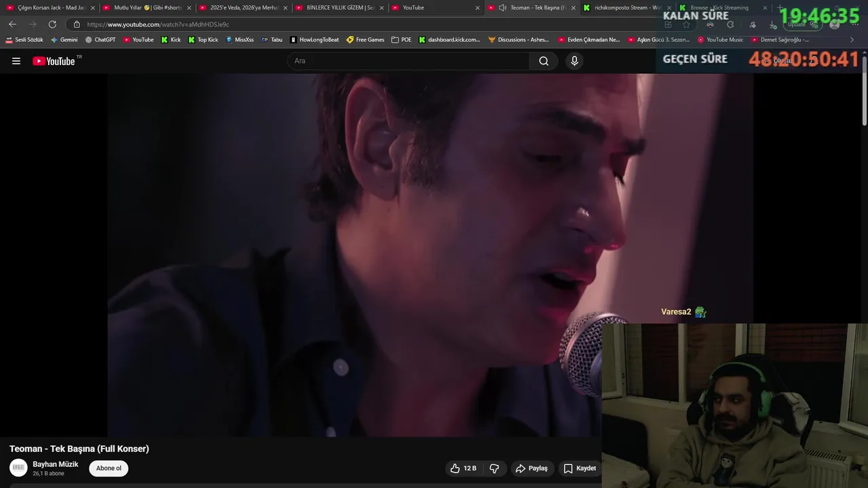Open ChatGPT bookmark
This screenshot has width=868, height=488.
point(100,40)
